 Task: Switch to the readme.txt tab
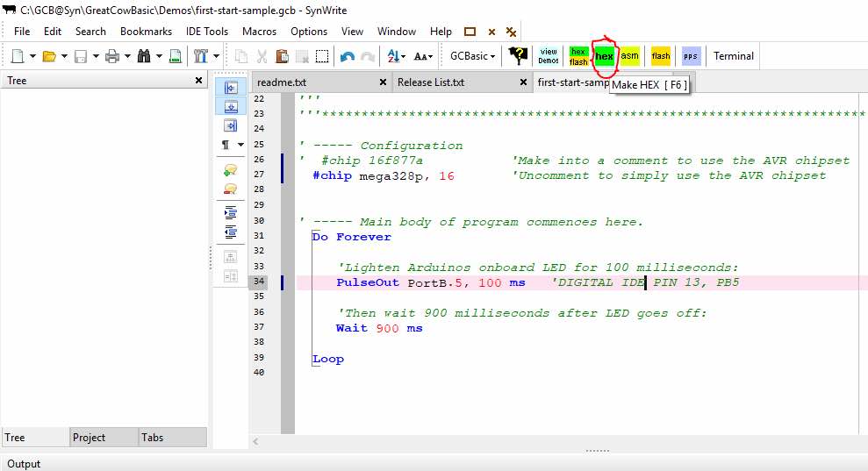pyautogui.click(x=282, y=82)
